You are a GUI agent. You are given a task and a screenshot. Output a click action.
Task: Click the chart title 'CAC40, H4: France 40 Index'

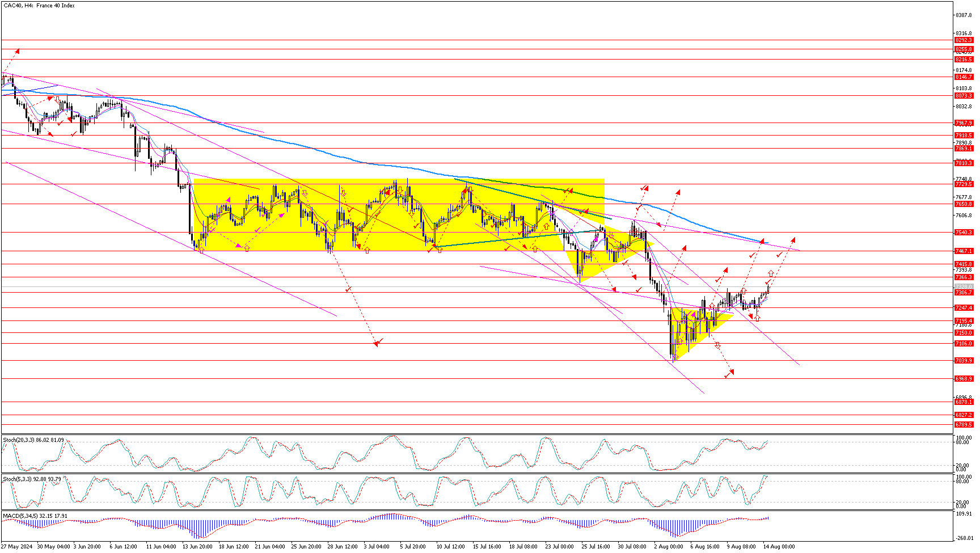(x=39, y=6)
